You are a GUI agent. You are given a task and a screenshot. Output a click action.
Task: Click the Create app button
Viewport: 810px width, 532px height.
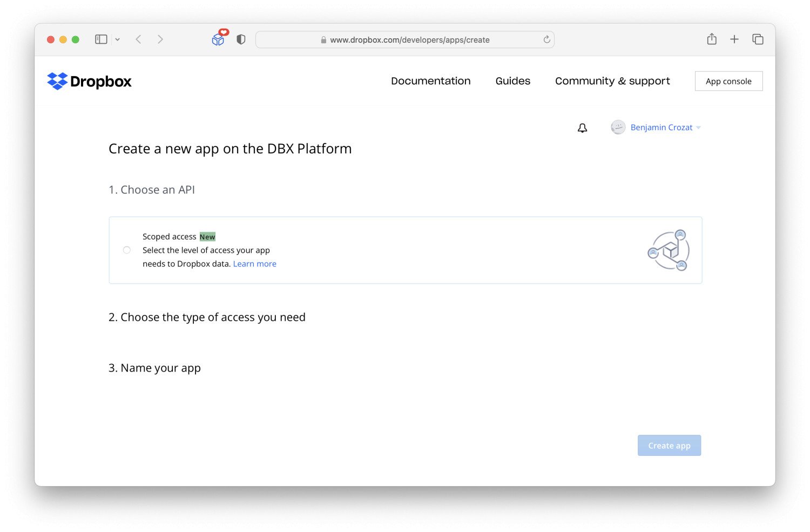pyautogui.click(x=669, y=446)
